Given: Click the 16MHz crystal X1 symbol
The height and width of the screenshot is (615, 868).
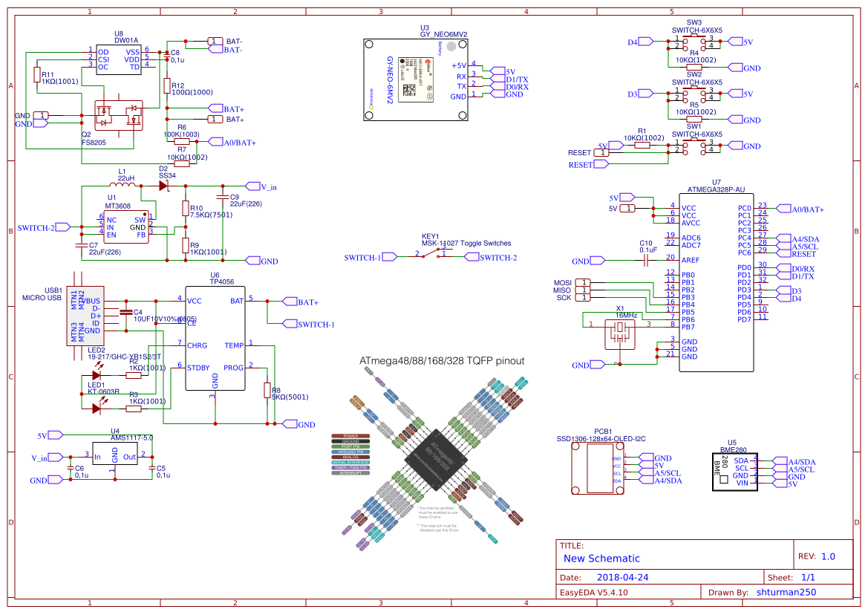Looking at the screenshot, I should tap(620, 334).
